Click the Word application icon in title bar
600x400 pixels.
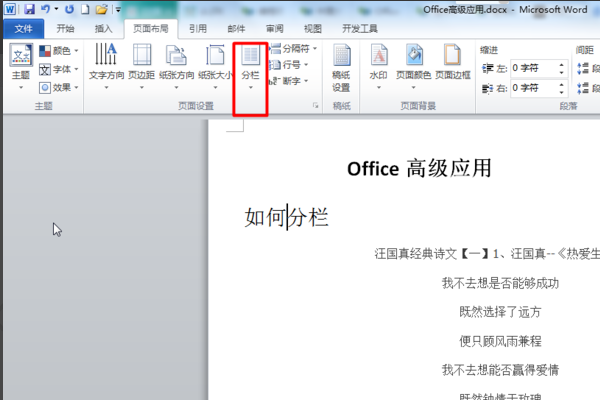[x=10, y=9]
